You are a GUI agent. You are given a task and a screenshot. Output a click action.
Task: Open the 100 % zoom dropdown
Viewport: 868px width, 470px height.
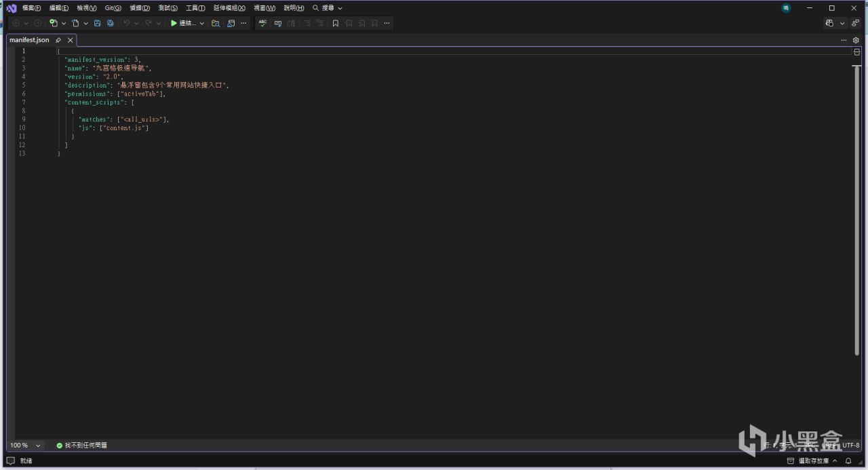tap(26, 446)
